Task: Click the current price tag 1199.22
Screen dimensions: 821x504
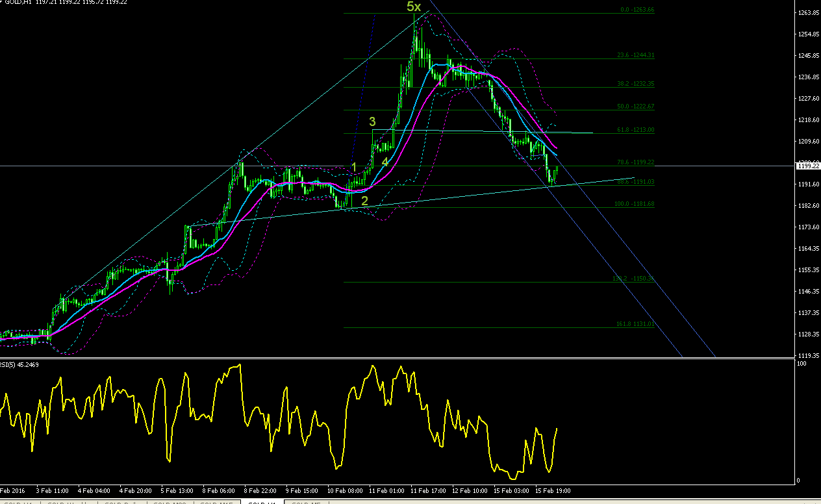Action: [808, 166]
